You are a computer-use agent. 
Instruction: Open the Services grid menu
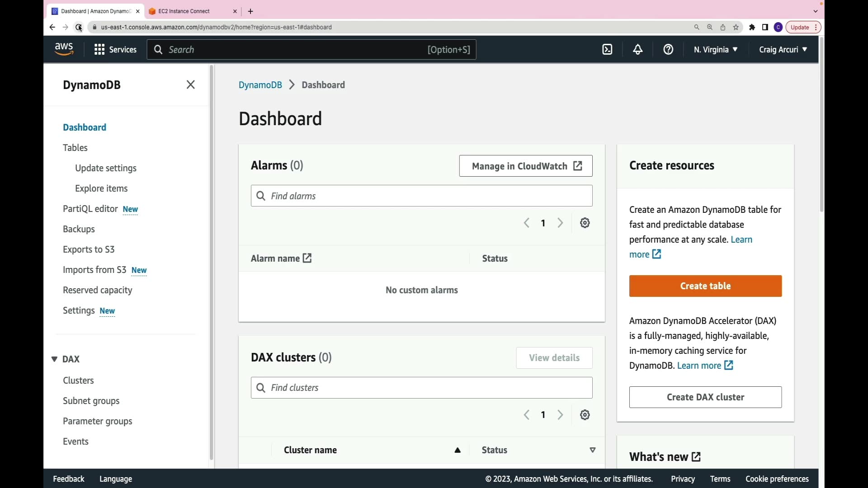pyautogui.click(x=115, y=50)
